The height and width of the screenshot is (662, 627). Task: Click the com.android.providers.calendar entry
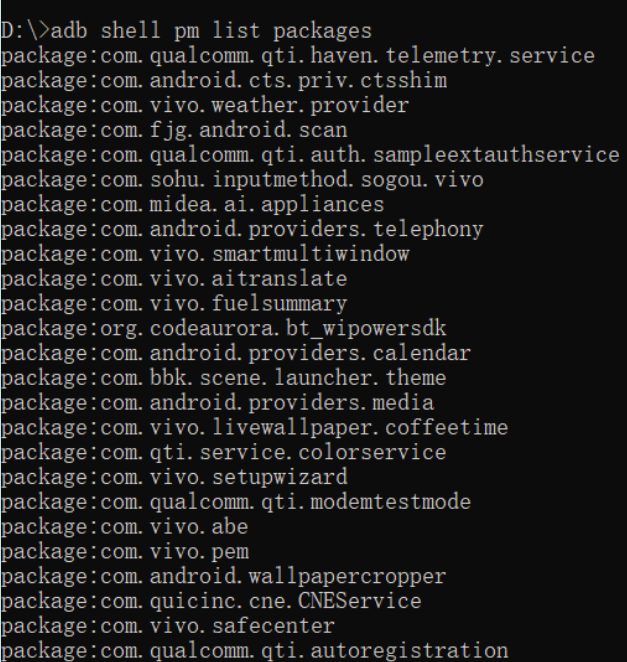(x=235, y=353)
